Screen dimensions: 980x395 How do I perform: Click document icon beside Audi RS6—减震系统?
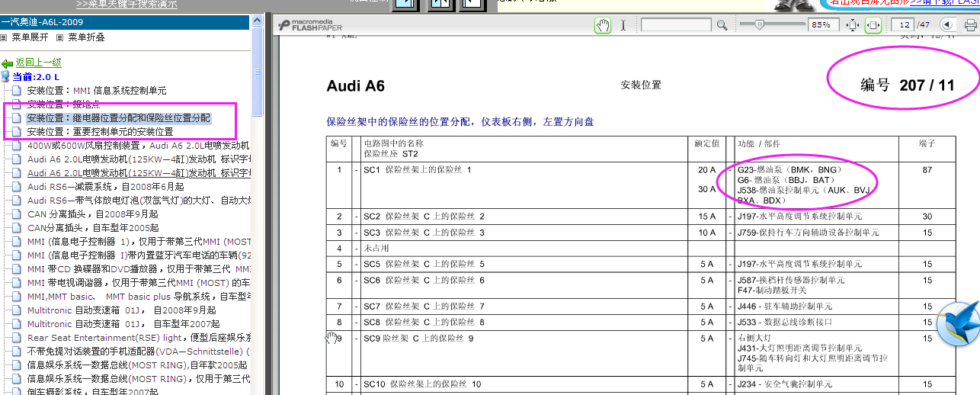click(x=17, y=187)
